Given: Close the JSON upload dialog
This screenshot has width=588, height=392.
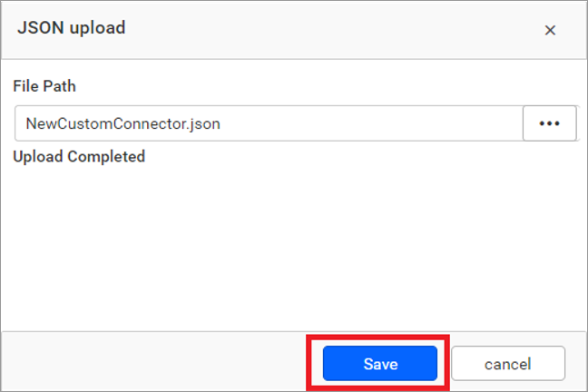Looking at the screenshot, I should pos(550,30).
